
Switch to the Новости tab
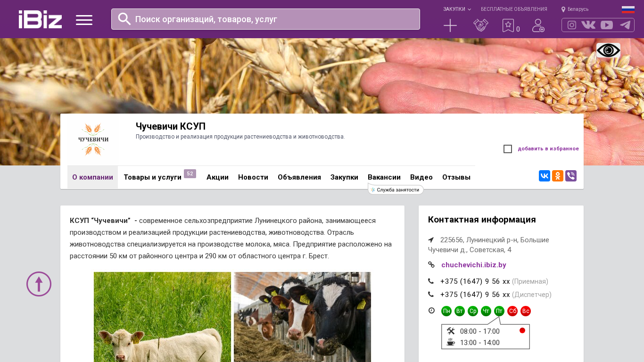tap(253, 177)
